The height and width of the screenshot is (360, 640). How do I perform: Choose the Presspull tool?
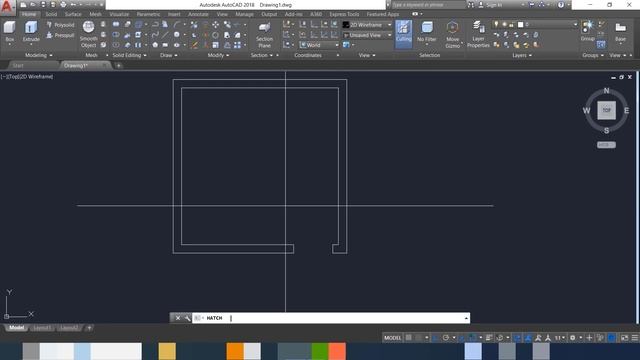click(60, 36)
